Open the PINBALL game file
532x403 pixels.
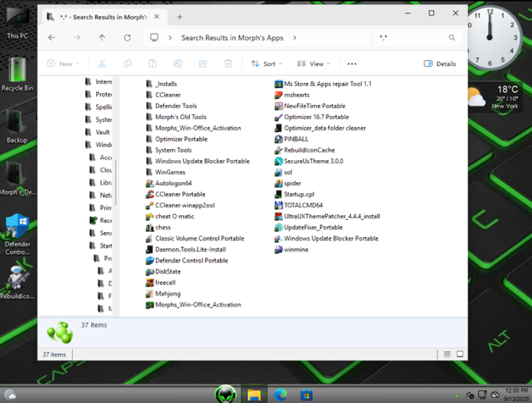click(x=296, y=139)
